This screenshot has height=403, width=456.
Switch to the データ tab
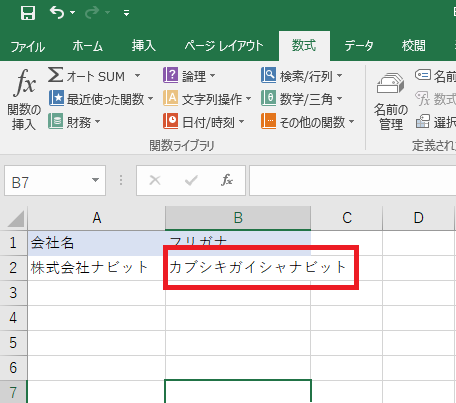[x=359, y=46]
